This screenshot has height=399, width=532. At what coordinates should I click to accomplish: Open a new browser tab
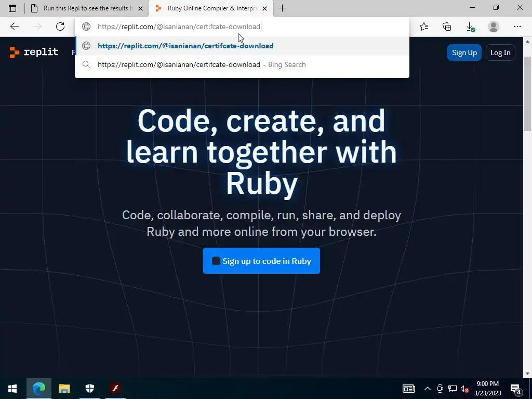pos(282,8)
